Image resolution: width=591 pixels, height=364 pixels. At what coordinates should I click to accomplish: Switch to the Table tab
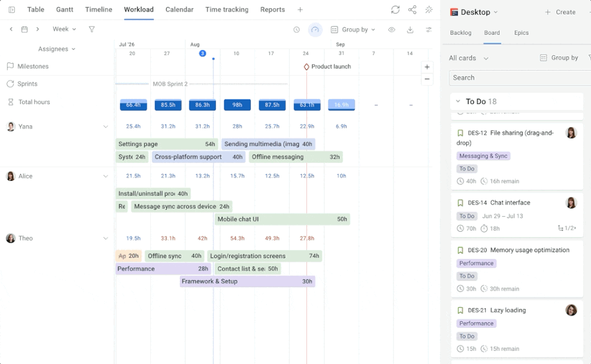35,9
